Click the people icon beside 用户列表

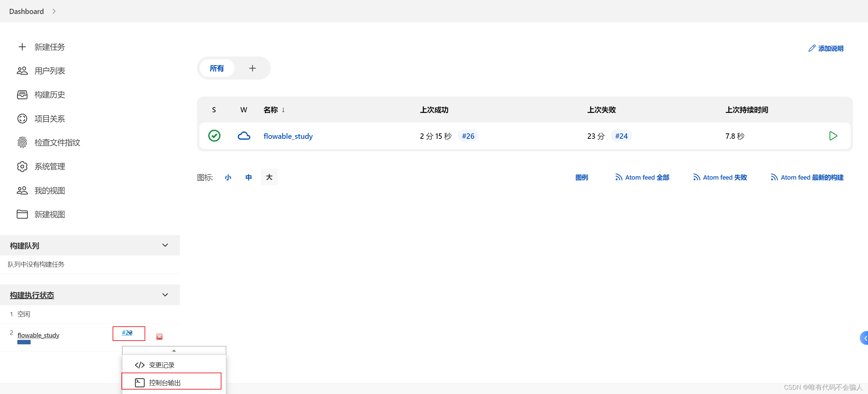(x=22, y=71)
